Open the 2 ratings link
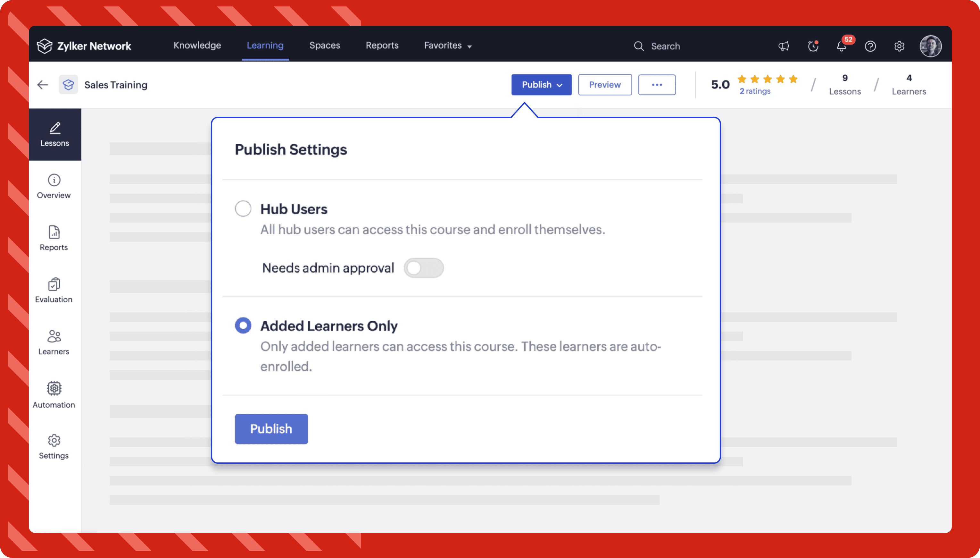 pos(755,91)
